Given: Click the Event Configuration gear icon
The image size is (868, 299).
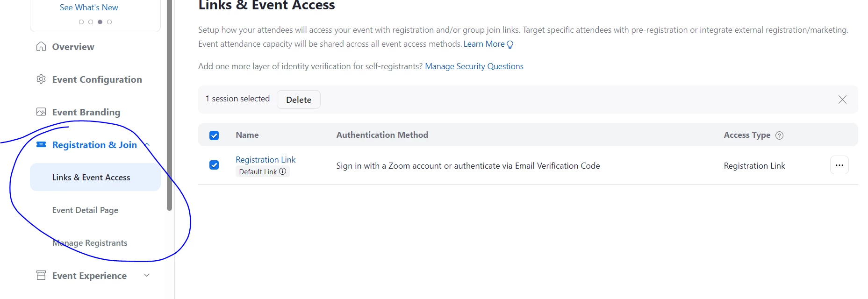Looking at the screenshot, I should click(41, 79).
